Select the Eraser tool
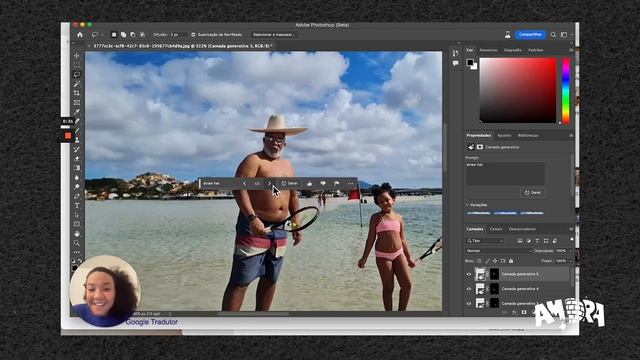640x360 pixels. pos(77,159)
